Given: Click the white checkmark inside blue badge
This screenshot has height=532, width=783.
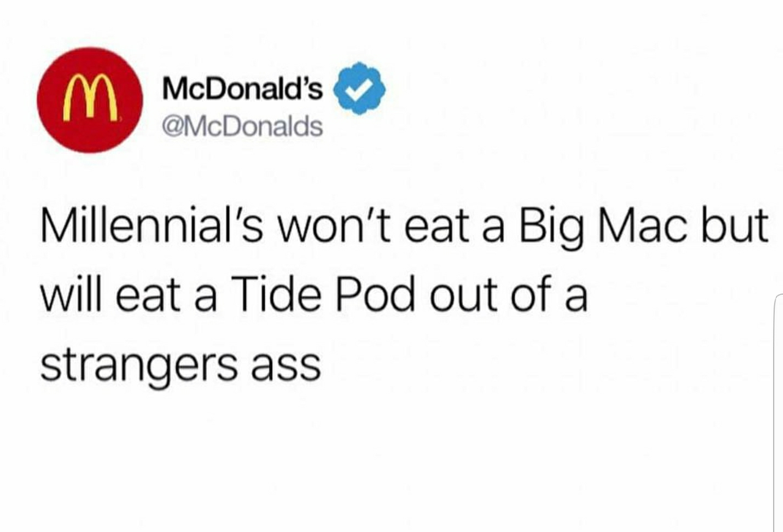Looking at the screenshot, I should (x=358, y=89).
